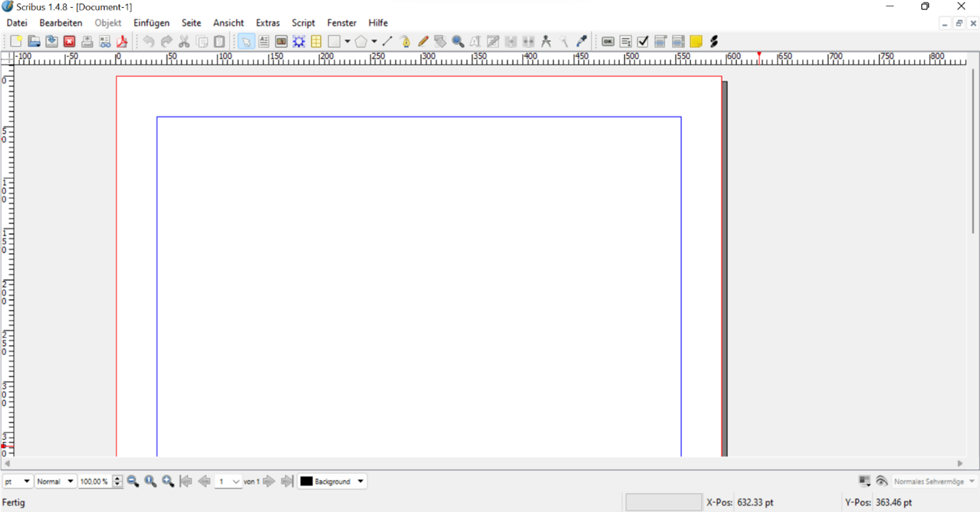Click the Undo arrow icon
The height and width of the screenshot is (512, 980).
(x=148, y=42)
